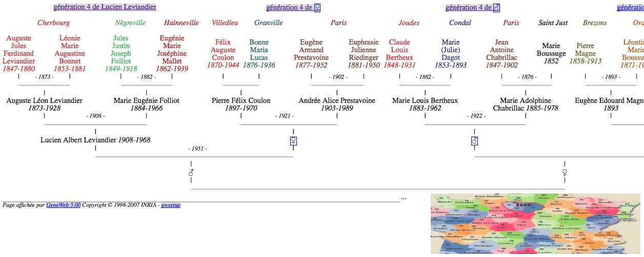Viewport: 644px width, 257px height.
Task: Open the 'génération 4 de Lucien Leviandier' link
Action: pyautogui.click(x=105, y=7)
